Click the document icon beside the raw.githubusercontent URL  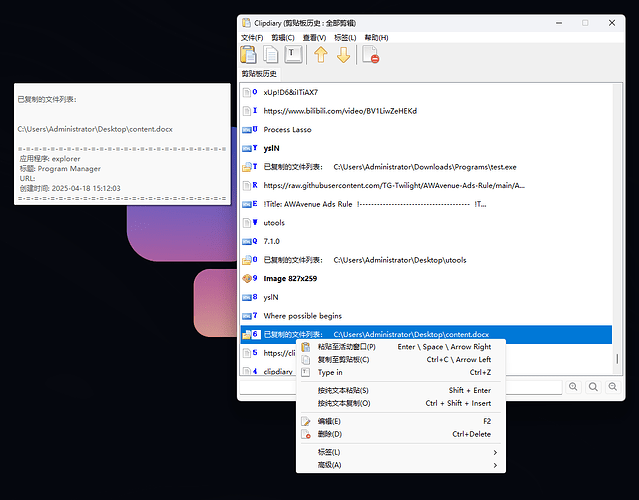pos(247,186)
